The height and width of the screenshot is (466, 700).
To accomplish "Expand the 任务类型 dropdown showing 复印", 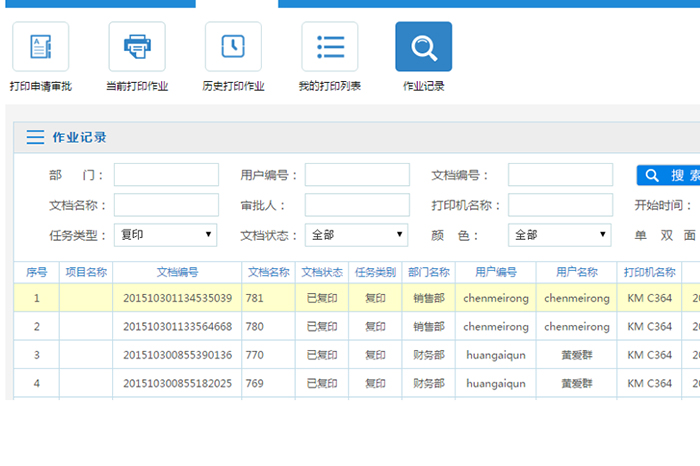I will point(166,235).
